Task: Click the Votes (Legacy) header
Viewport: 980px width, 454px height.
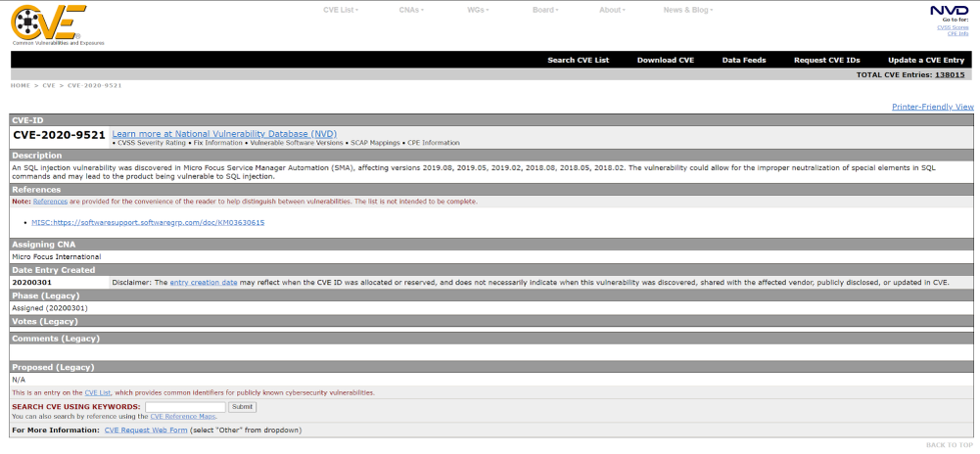Action: click(491, 321)
